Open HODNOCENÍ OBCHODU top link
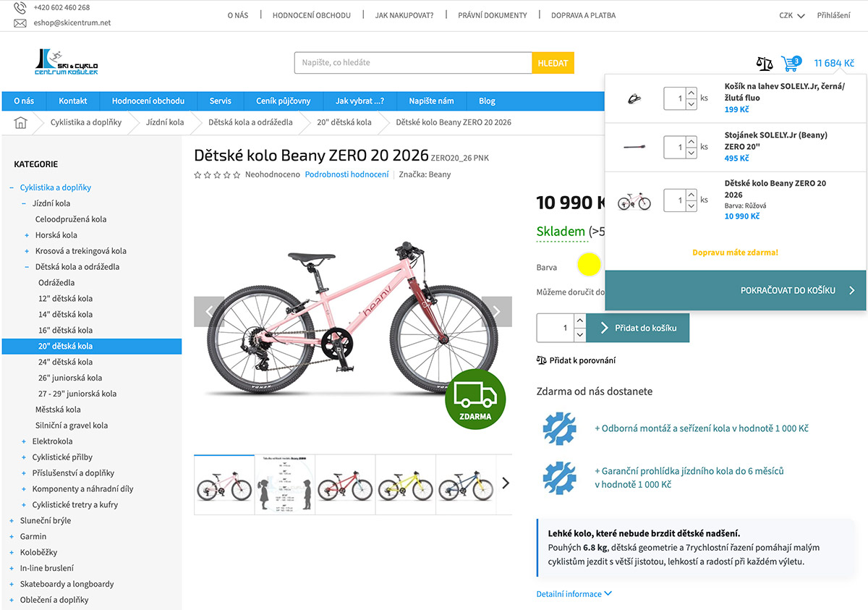 coord(312,15)
